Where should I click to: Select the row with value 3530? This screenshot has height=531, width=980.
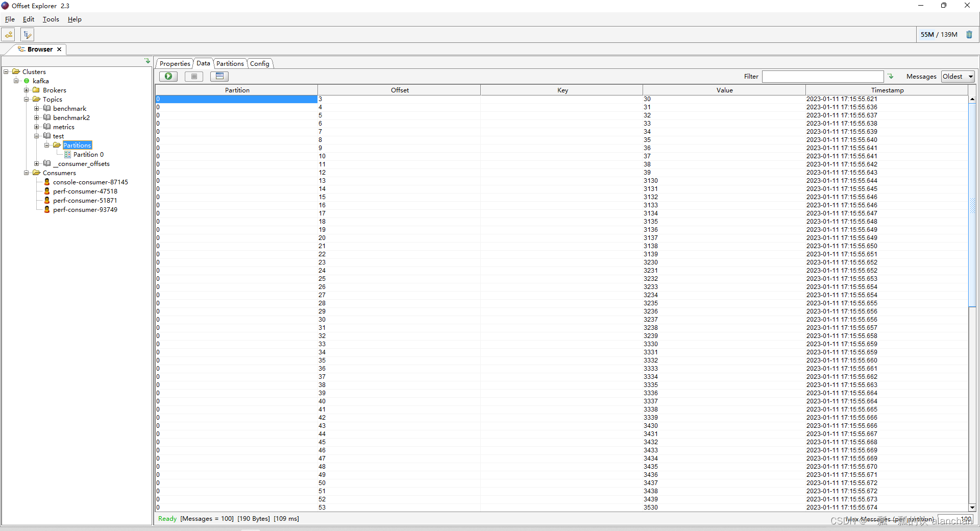pyautogui.click(x=561, y=508)
